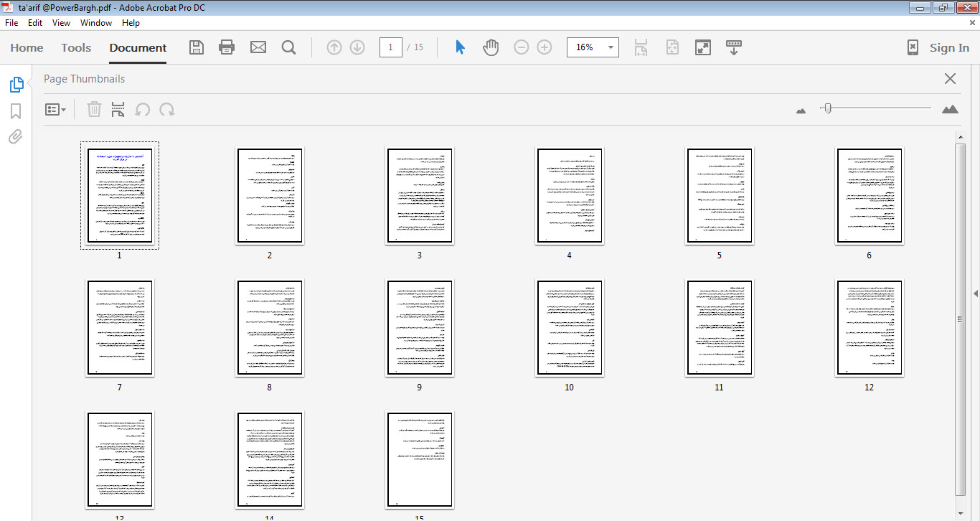Activate the arrow Selection tool
This screenshot has height=521, width=980.
click(461, 47)
